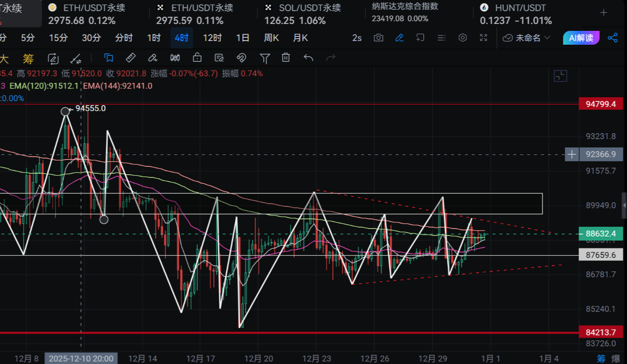Share the chart via the share icon
627x364 pixels.
click(613, 38)
